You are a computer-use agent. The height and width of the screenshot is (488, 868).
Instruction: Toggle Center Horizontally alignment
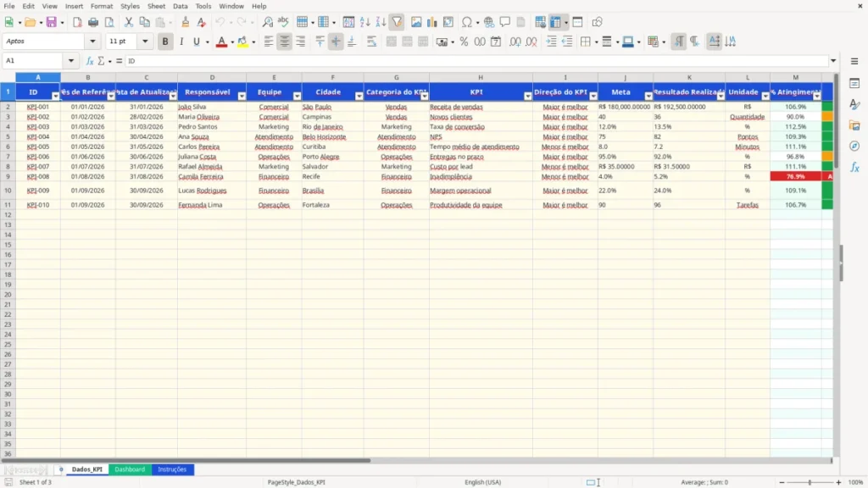[x=285, y=42]
